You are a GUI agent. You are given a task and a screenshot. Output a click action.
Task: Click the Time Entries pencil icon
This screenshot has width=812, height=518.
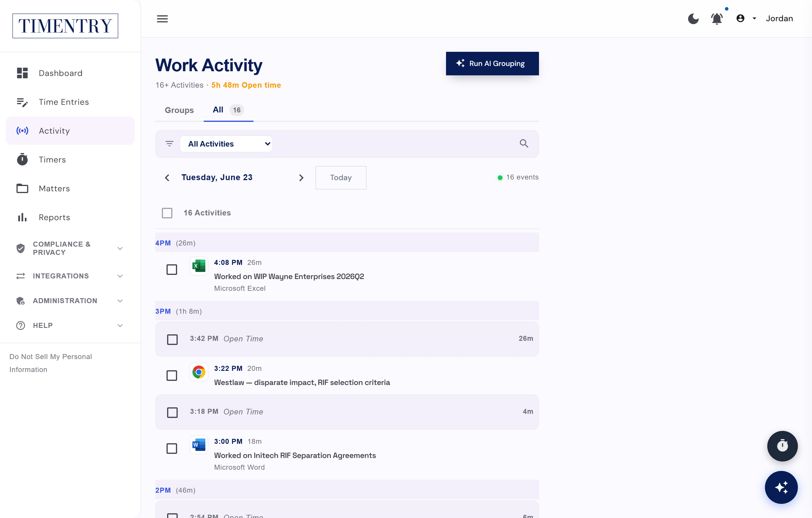click(x=22, y=102)
